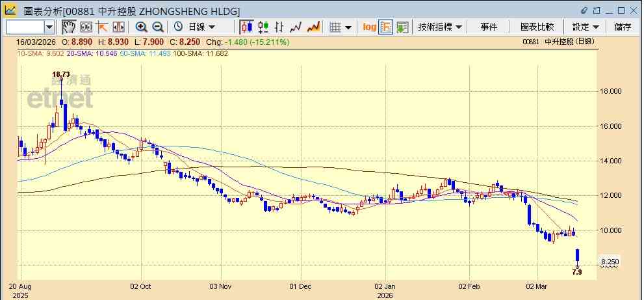
Task: Click the binoculars view icon
Action: click(86, 27)
